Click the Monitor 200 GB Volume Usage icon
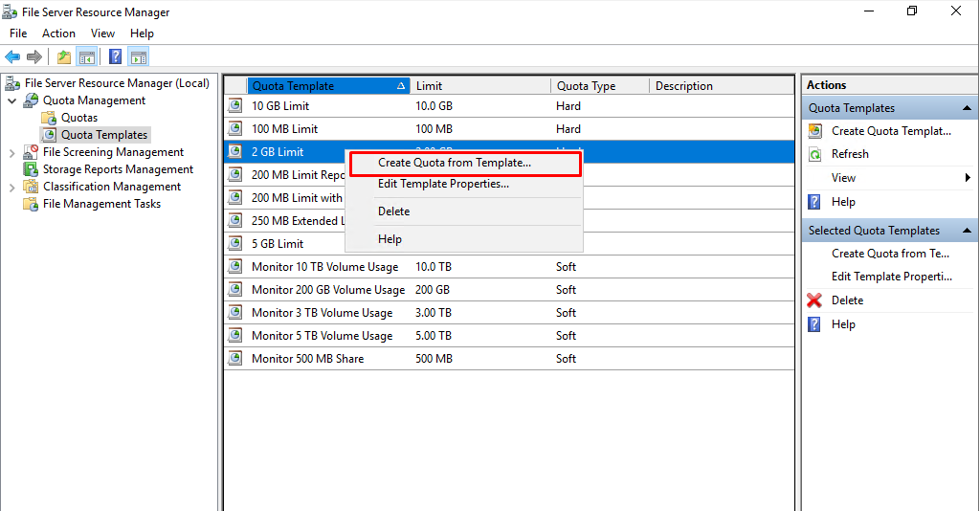The image size is (980, 511). [235, 289]
